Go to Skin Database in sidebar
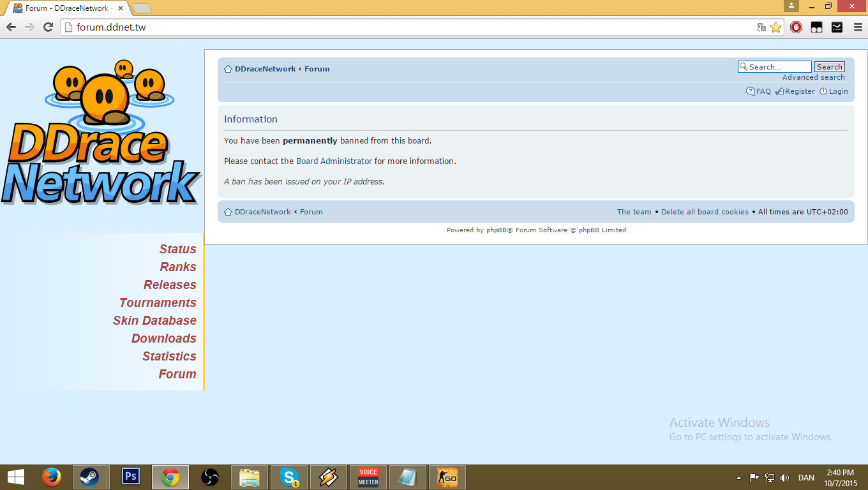 154,320
